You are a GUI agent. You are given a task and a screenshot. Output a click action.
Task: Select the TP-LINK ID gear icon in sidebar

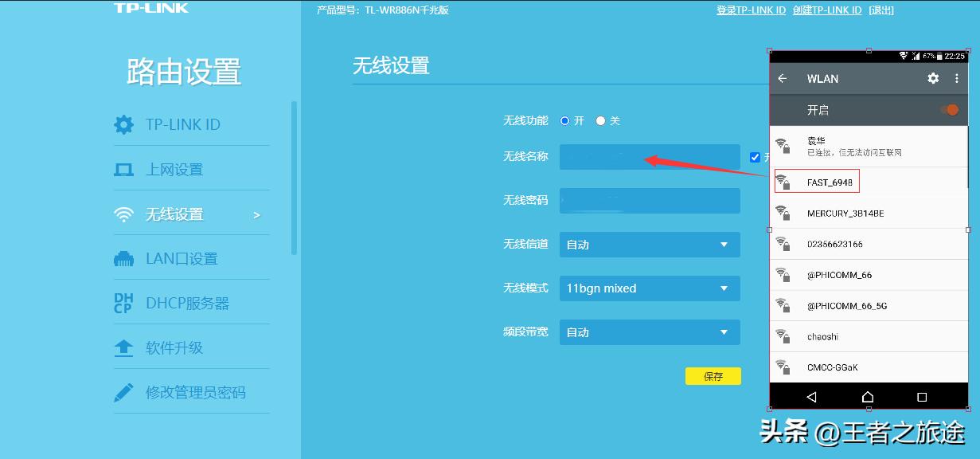124,124
